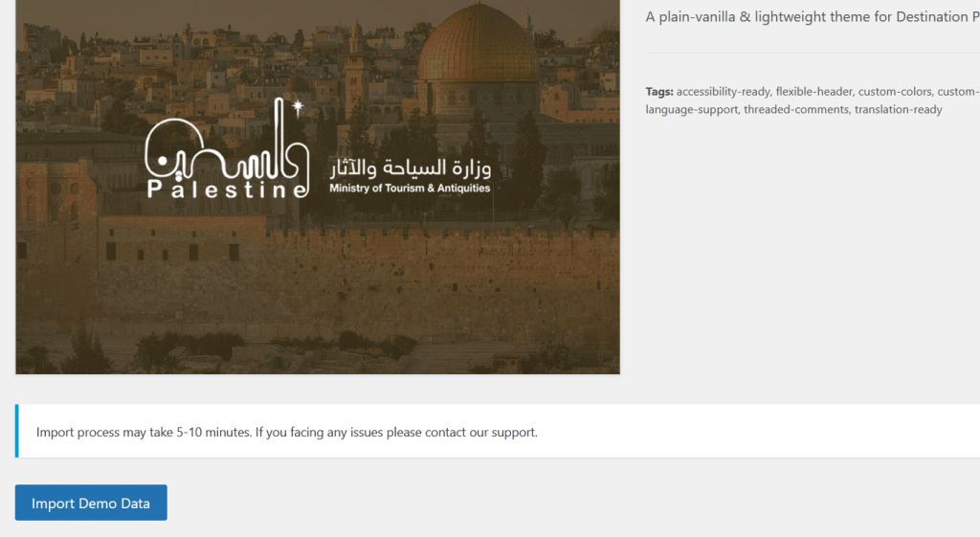Click the Tags label
980x537 pixels.
(659, 91)
